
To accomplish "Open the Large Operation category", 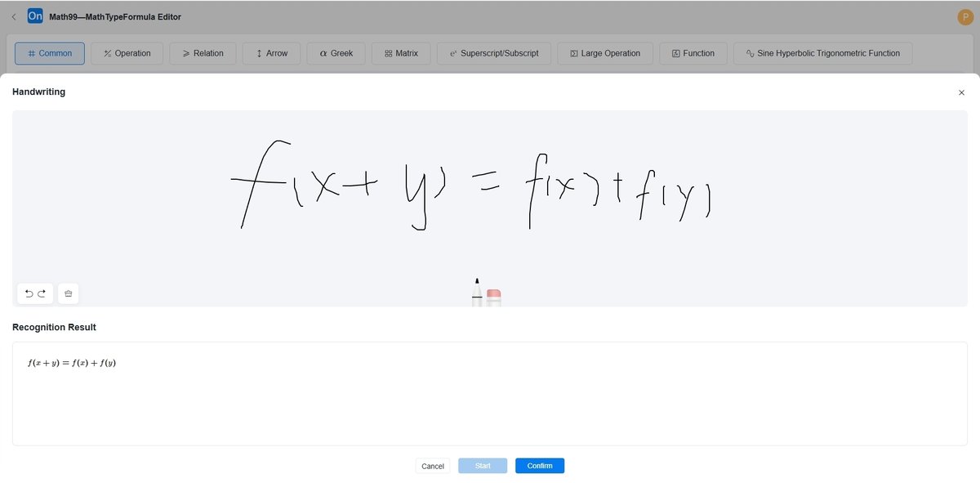I will click(604, 52).
